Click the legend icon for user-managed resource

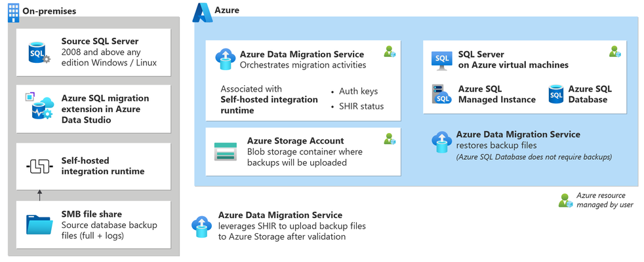point(565,200)
